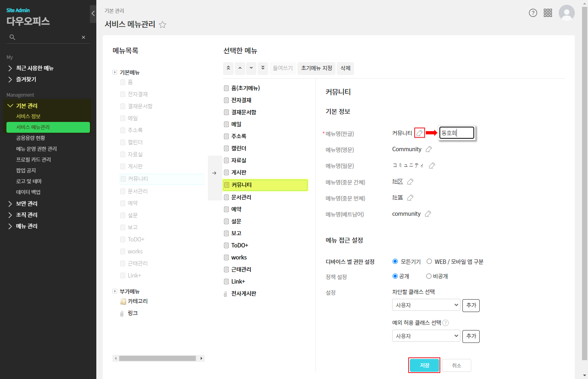Click the move-to-bottom double arrow icon
588x379 pixels.
point(263,68)
